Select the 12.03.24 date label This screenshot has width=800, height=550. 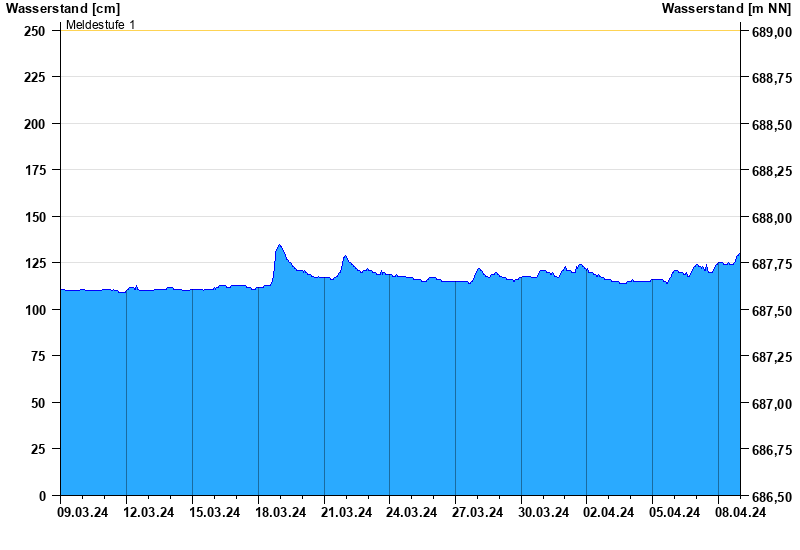(x=148, y=513)
